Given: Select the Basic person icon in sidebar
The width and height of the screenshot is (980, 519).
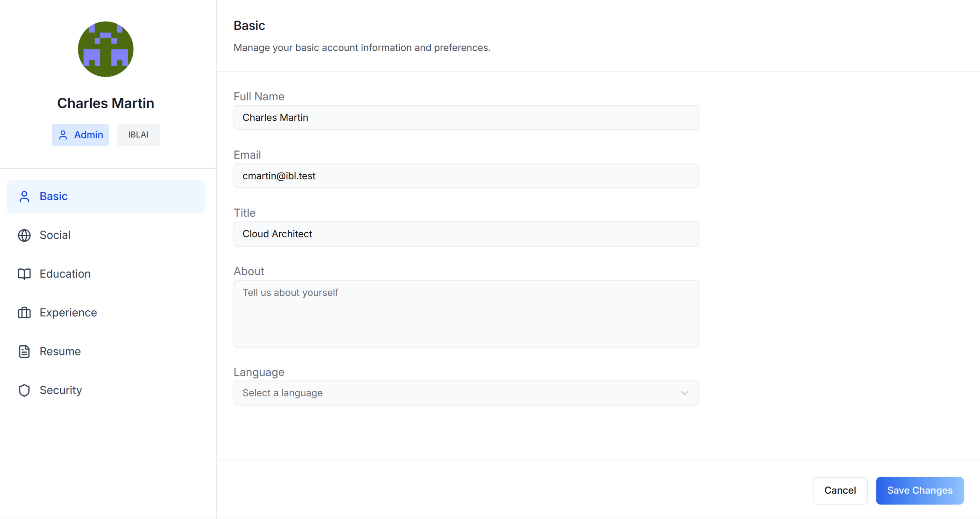Looking at the screenshot, I should tap(24, 197).
